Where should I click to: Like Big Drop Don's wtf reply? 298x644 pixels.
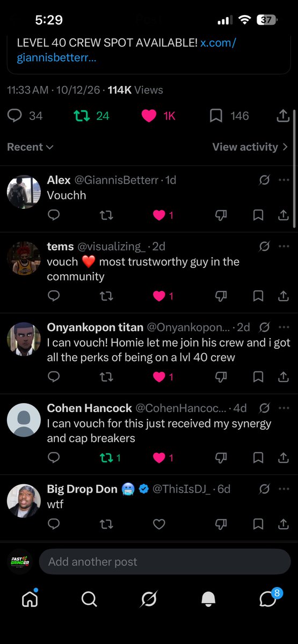coord(159,524)
